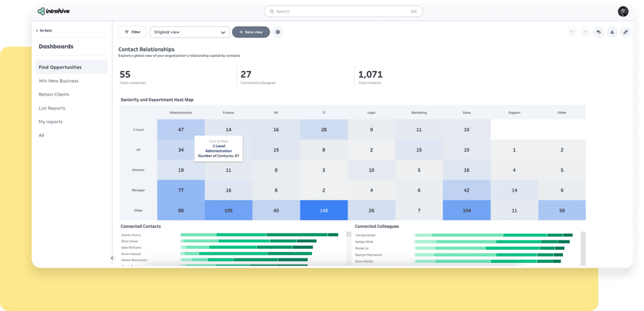Select the undo arrow icon
644x311 pixels.
pyautogui.click(x=572, y=32)
